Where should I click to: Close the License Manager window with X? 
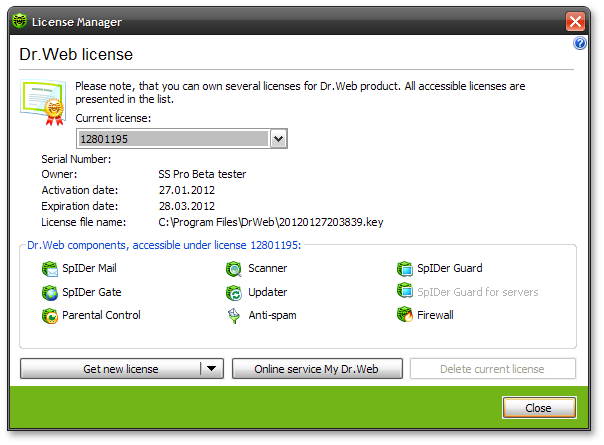(575, 22)
